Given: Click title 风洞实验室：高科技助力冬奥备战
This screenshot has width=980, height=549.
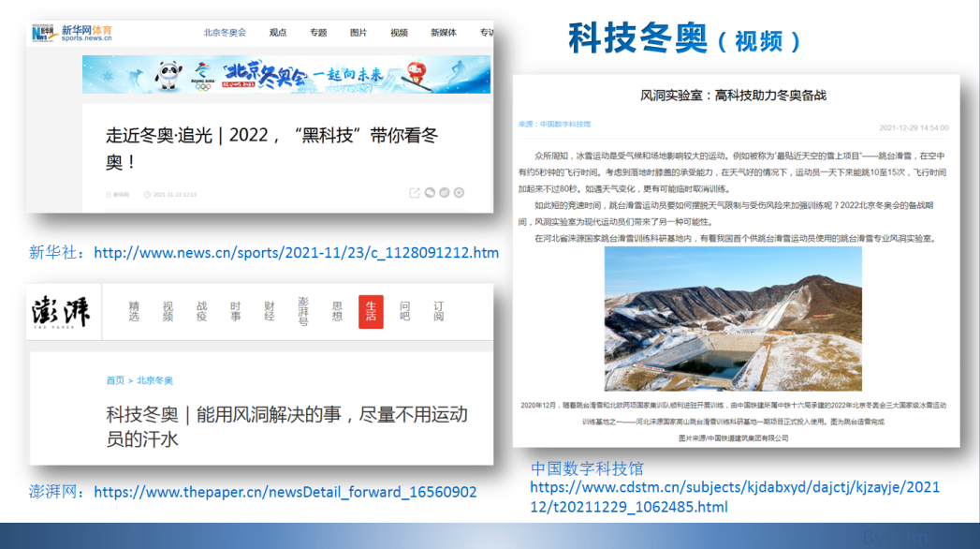Looking at the screenshot, I should click(x=733, y=96).
